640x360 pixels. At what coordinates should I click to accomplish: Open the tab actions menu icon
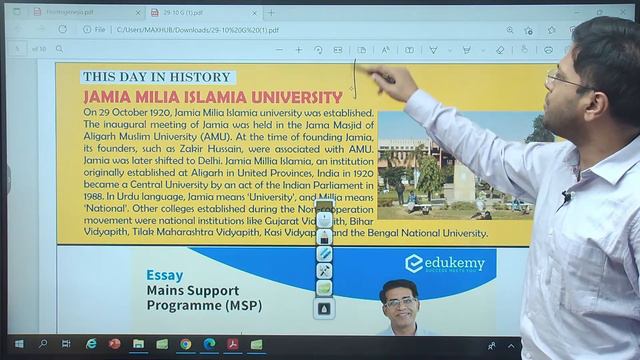[x=17, y=12]
